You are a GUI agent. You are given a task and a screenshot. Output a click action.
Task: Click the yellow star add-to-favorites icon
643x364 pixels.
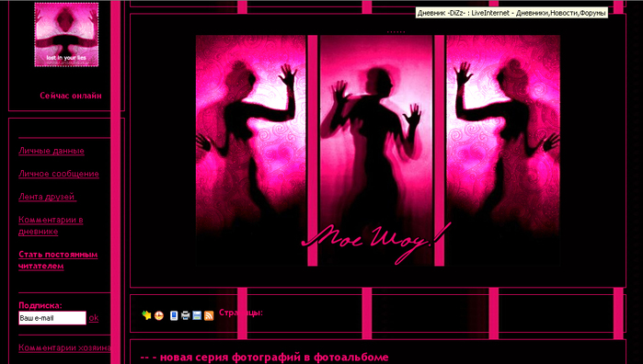coord(146,315)
